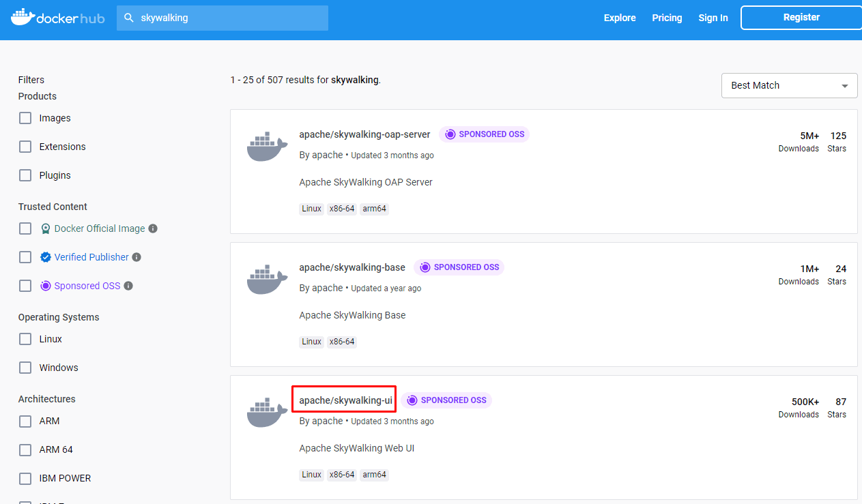Screen dimensions: 862x504
Task: Click the Trusted Content filter heading
Action: (x=53, y=207)
